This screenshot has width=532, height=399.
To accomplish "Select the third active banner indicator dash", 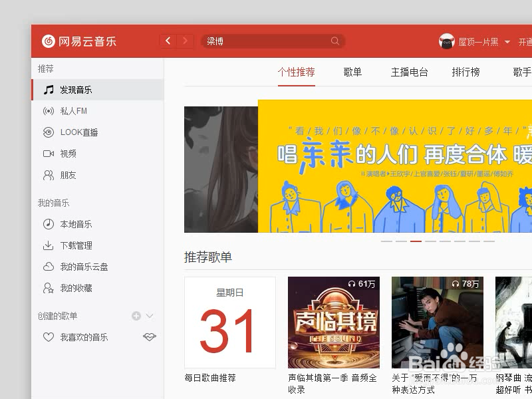I will click(x=416, y=241).
